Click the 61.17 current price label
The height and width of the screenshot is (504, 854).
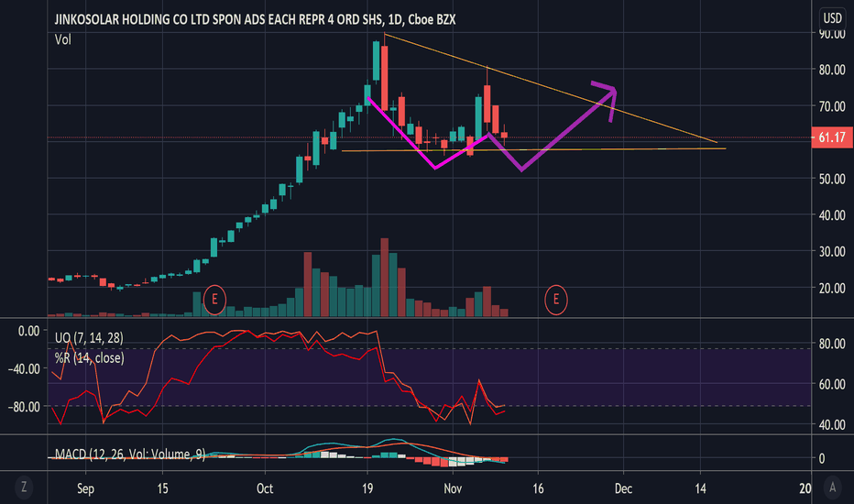[831, 137]
